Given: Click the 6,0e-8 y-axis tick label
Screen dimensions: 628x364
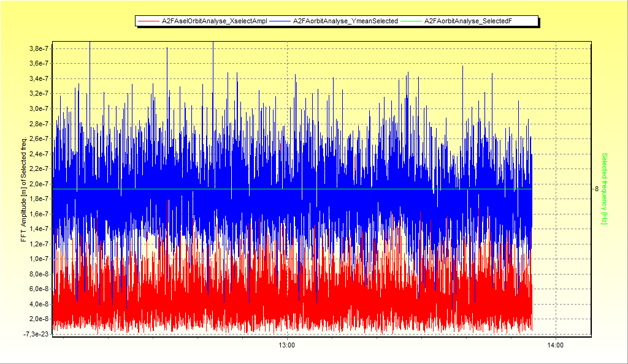Looking at the screenshot, I should 39,289.
